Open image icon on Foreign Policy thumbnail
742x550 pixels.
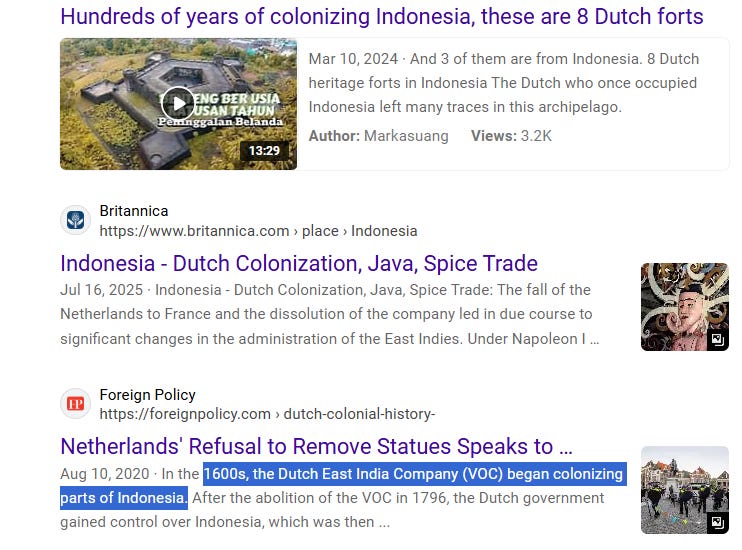[718, 523]
